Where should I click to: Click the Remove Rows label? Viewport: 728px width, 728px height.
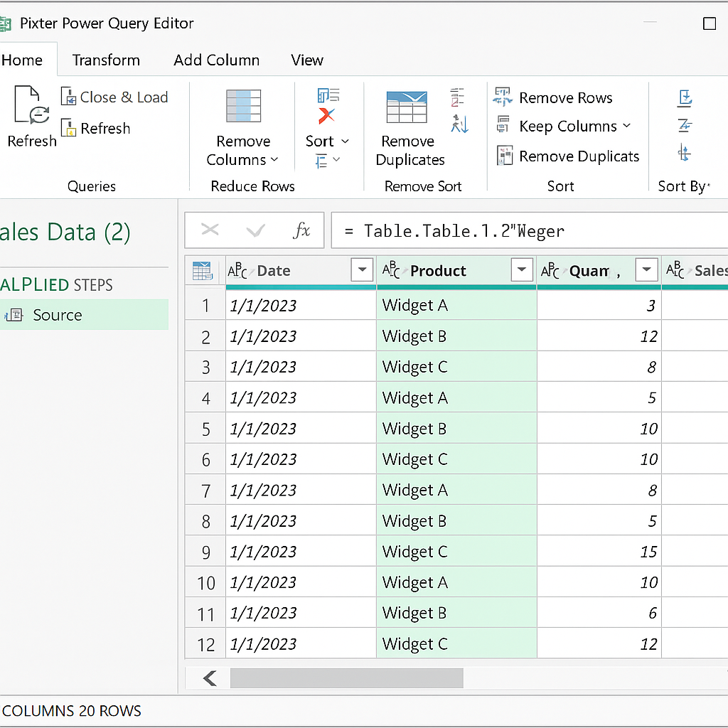click(565, 98)
